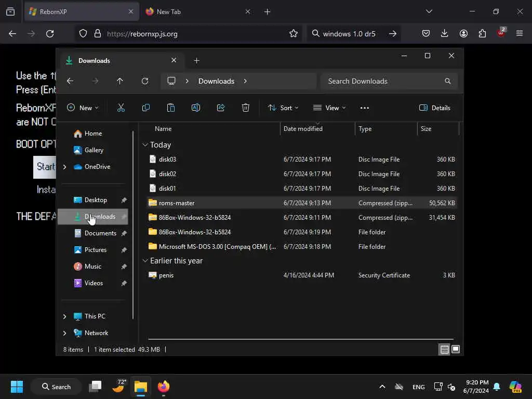Click the search magnifier in Search Downloads box

click(448, 81)
